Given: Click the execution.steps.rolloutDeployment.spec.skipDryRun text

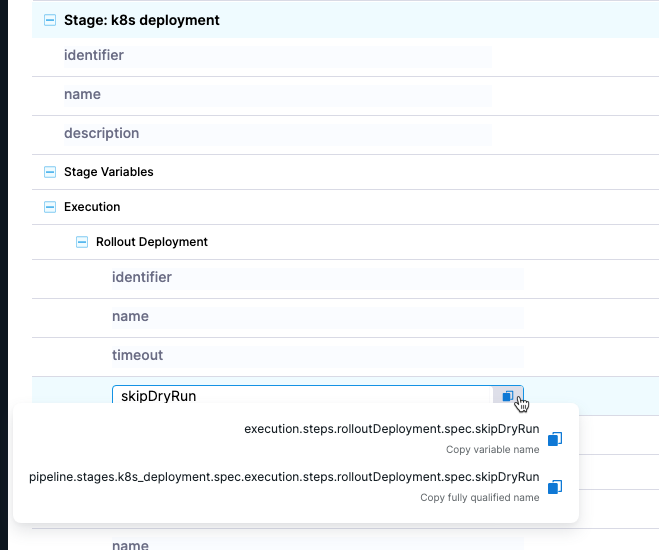Looking at the screenshot, I should (x=391, y=429).
